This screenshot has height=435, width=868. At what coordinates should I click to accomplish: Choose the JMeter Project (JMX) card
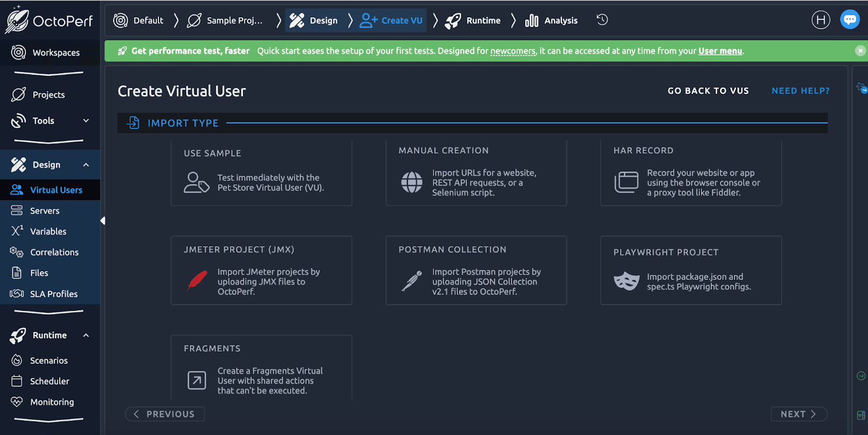click(x=261, y=270)
